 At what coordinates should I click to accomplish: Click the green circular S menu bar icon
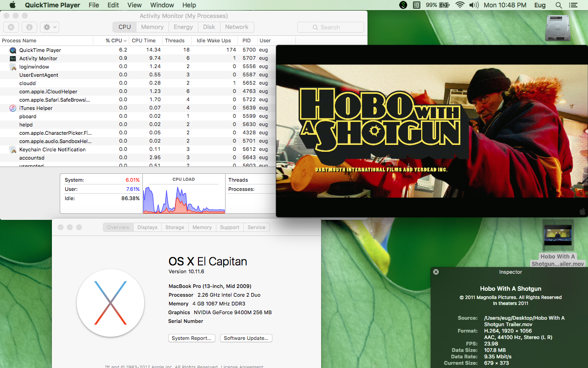point(403,5)
